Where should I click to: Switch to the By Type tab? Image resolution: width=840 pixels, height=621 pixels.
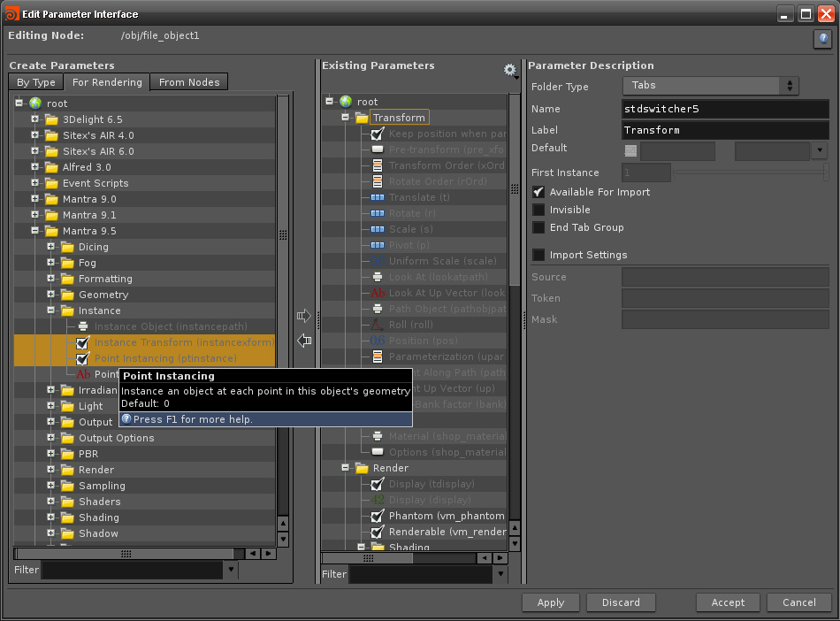(36, 82)
